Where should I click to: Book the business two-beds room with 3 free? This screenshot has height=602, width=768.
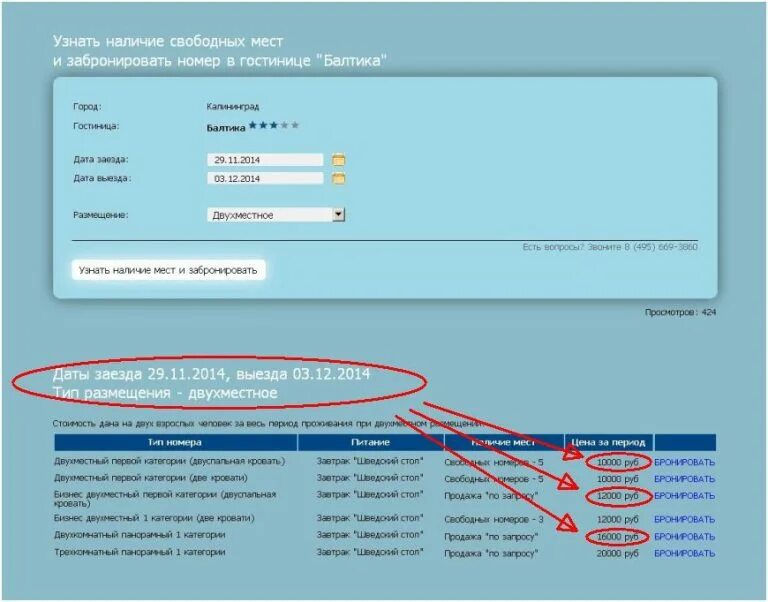pos(684,519)
